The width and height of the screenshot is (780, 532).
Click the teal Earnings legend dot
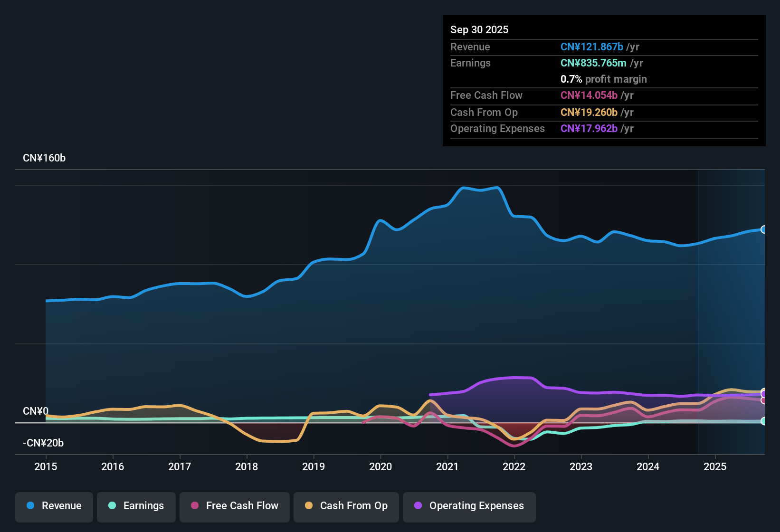point(112,506)
